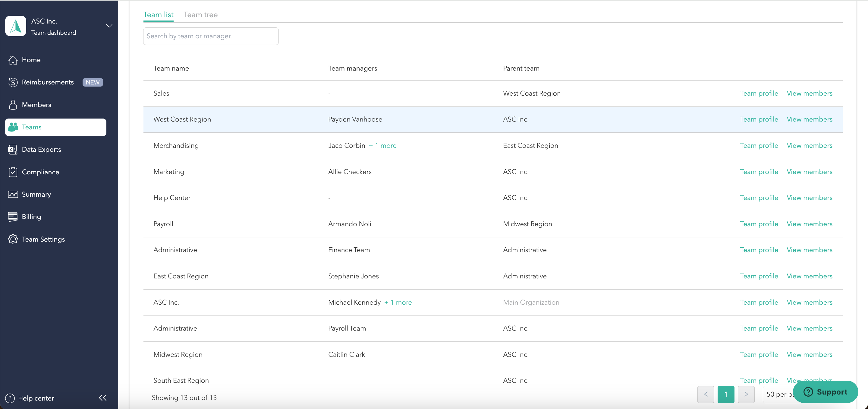The width and height of the screenshot is (868, 409).
Task: Open the Summary chart icon
Action: (13, 195)
